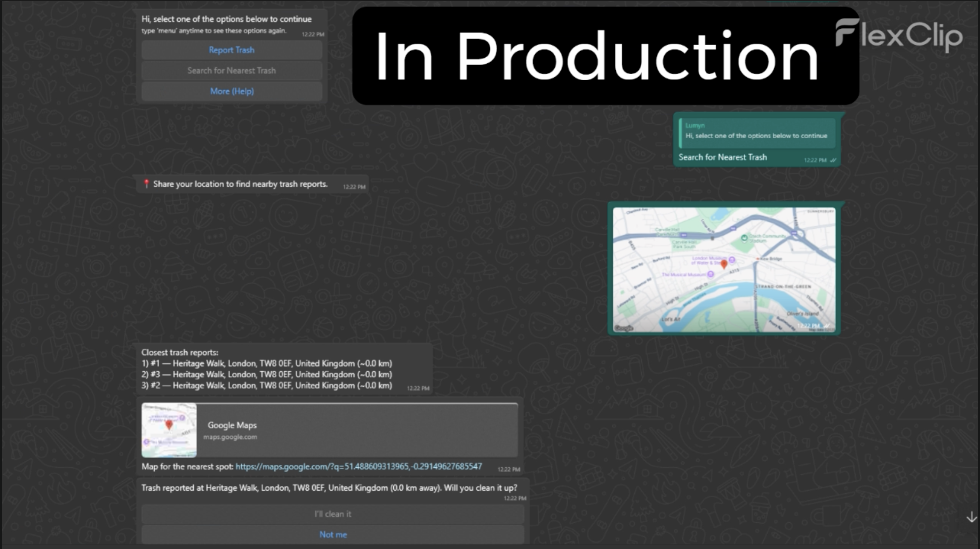Click the Google logo on the shared map

[x=624, y=328]
